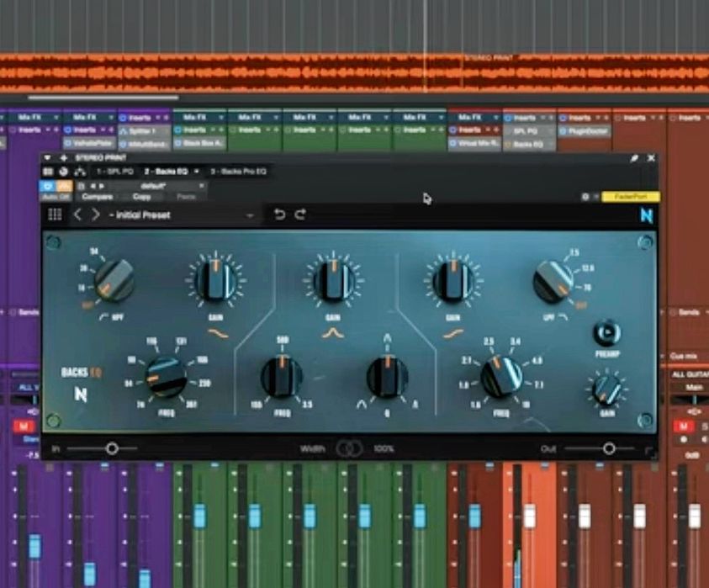Click the Out level slider handle
The width and height of the screenshot is (709, 588).
(x=609, y=448)
